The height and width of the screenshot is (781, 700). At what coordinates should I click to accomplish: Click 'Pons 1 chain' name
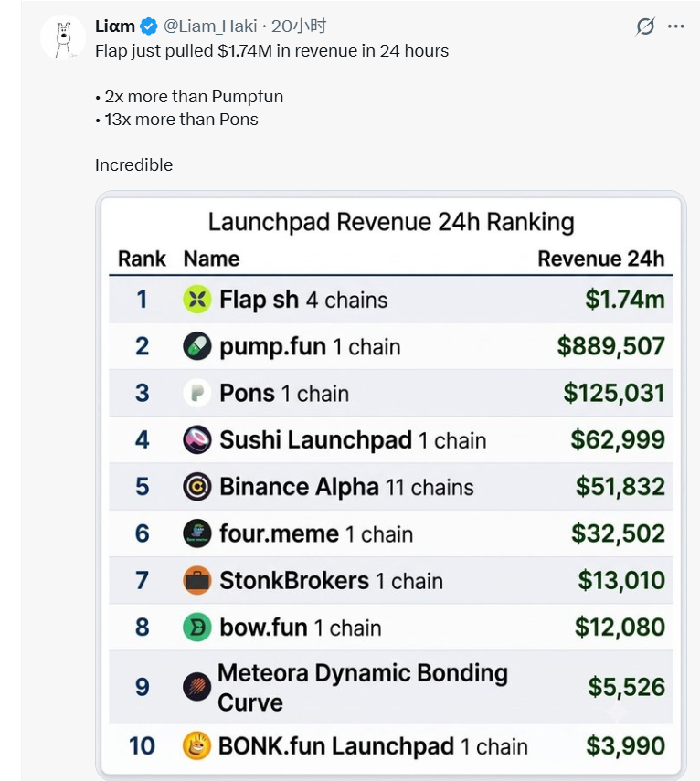coord(284,394)
